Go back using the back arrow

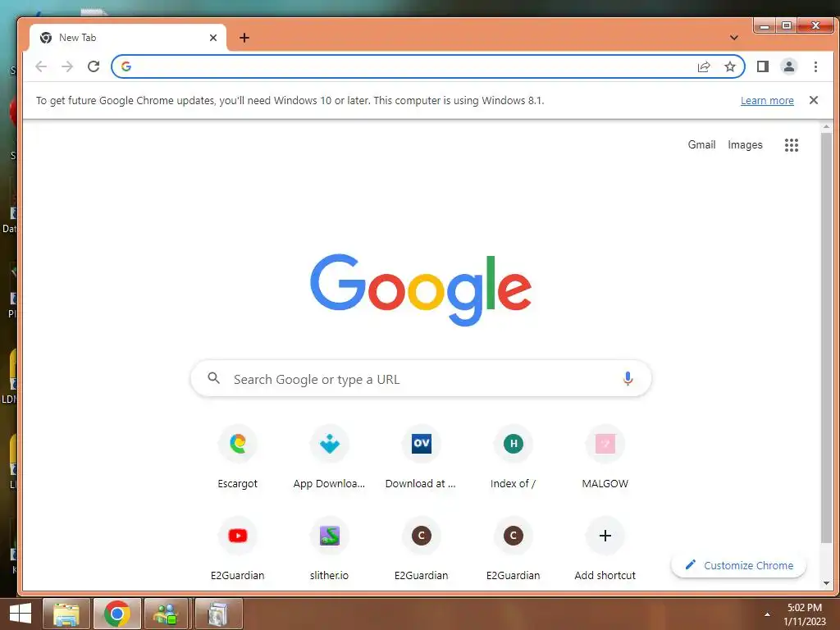pos(41,66)
